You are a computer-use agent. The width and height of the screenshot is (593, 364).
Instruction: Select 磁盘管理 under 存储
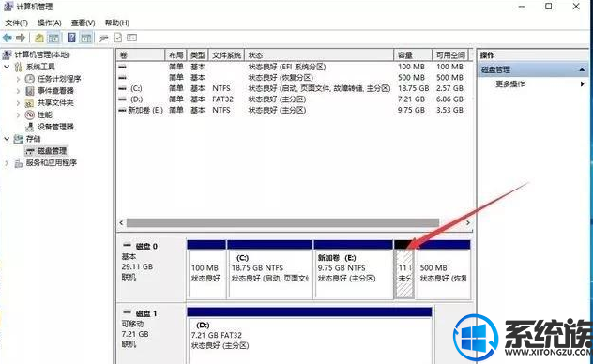tap(52, 151)
